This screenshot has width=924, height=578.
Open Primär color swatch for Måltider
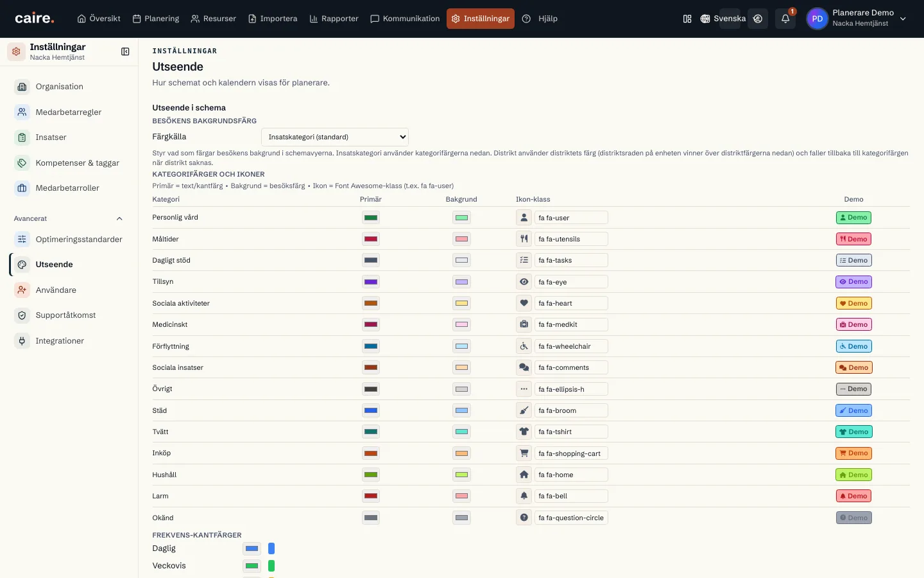point(371,239)
